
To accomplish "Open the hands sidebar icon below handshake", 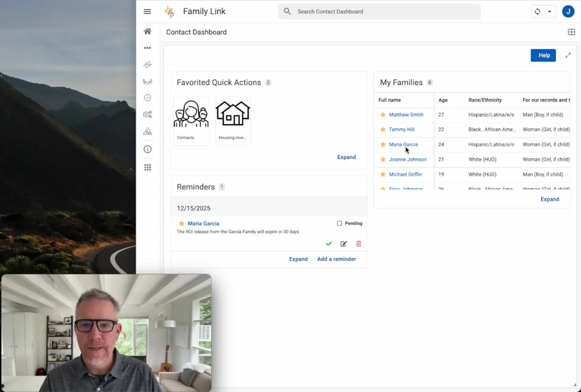I will pos(147,82).
